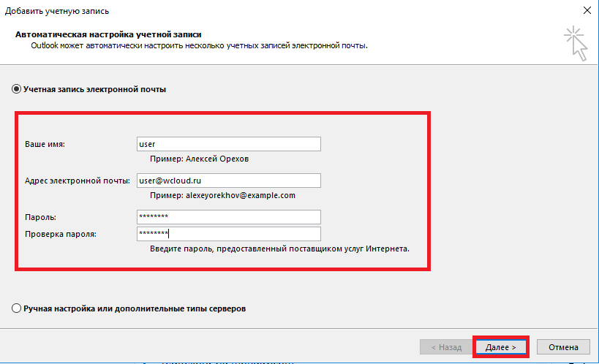Image resolution: width=599 pixels, height=364 pixels.
Task: Click the Отмена button
Action: point(563,347)
